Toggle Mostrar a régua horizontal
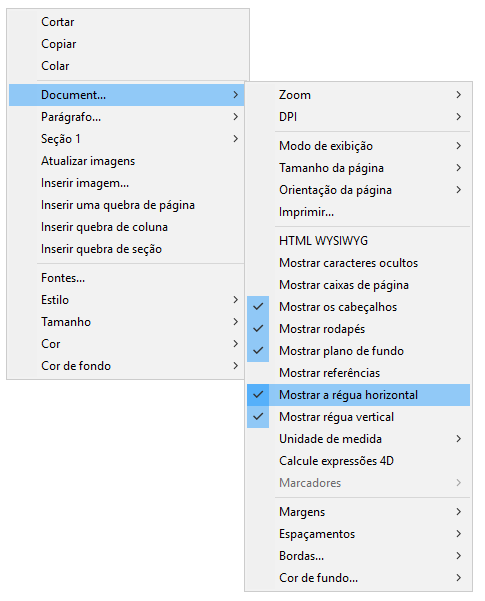 pyautogui.click(x=358, y=395)
